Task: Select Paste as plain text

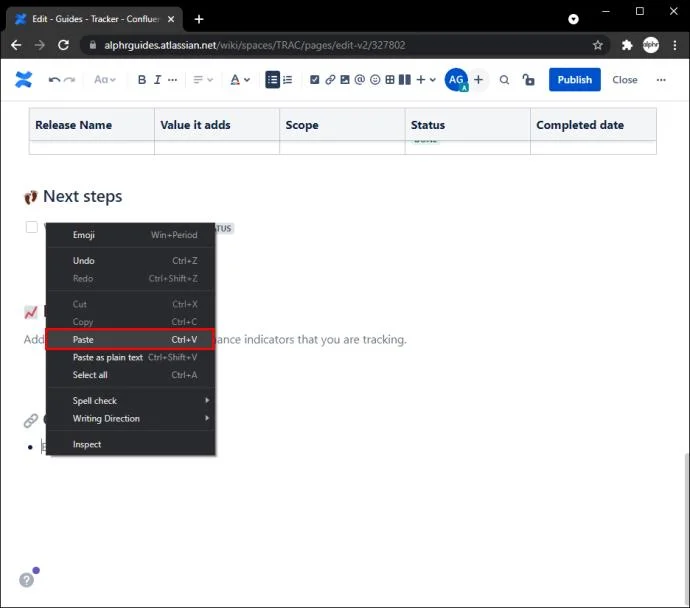Action: [131, 357]
